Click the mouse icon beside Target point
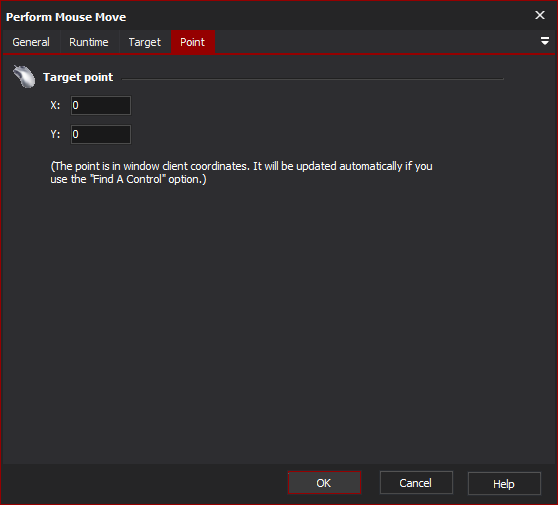The image size is (558, 505). point(24,76)
